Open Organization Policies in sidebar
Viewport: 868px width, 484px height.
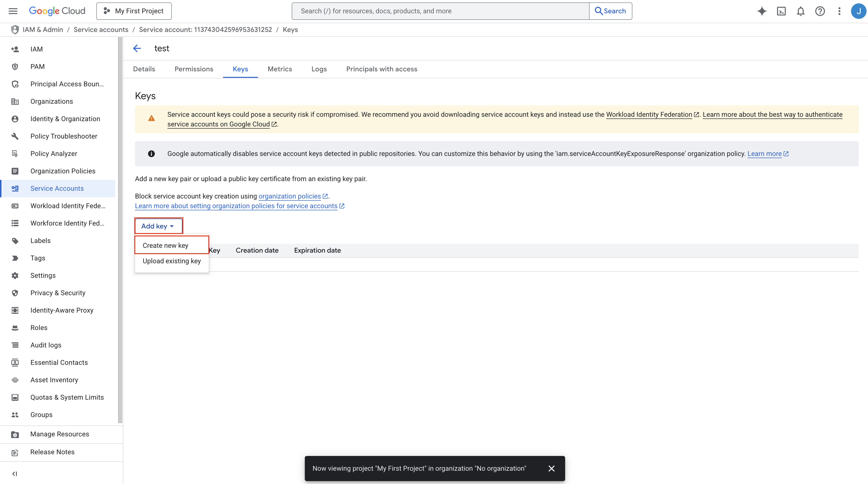[x=58, y=171]
